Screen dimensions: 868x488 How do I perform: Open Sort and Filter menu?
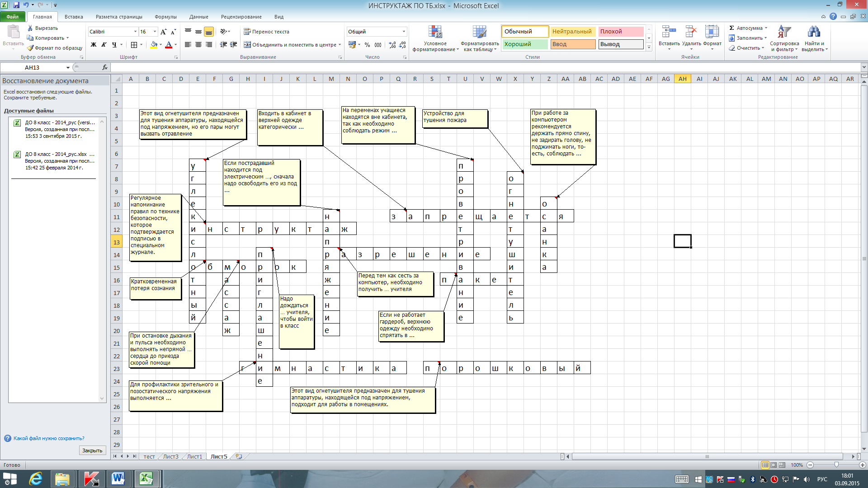coord(784,39)
